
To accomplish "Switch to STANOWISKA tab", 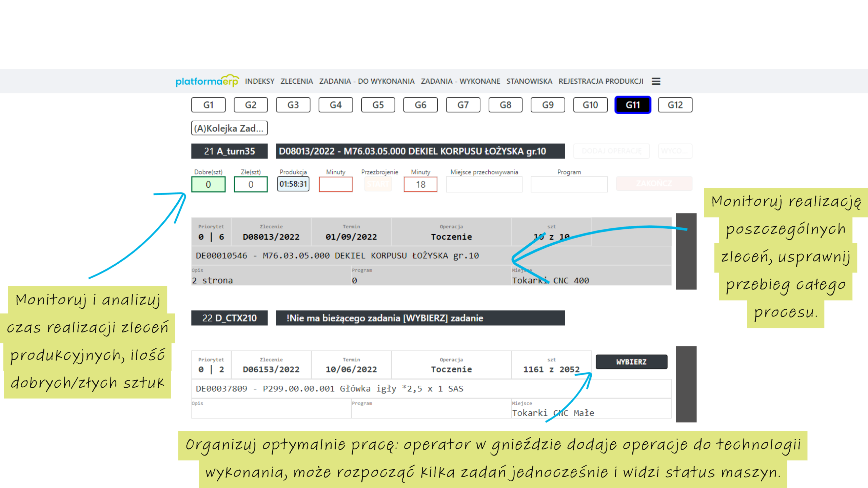I will click(529, 81).
